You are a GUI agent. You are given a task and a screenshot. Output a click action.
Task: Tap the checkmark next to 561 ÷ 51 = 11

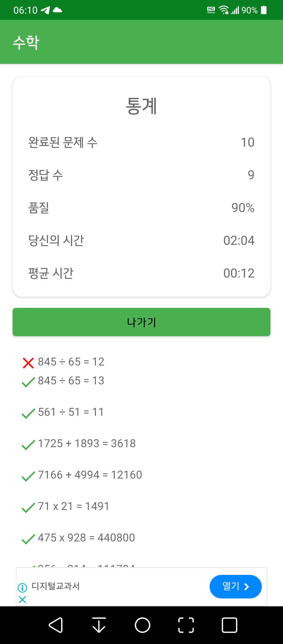click(28, 413)
